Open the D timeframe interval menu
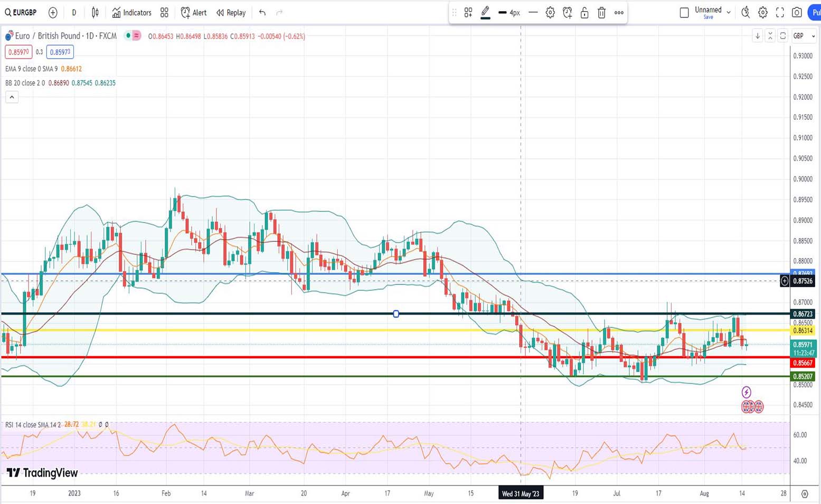Screen dimensions: 821x504 click(x=74, y=13)
